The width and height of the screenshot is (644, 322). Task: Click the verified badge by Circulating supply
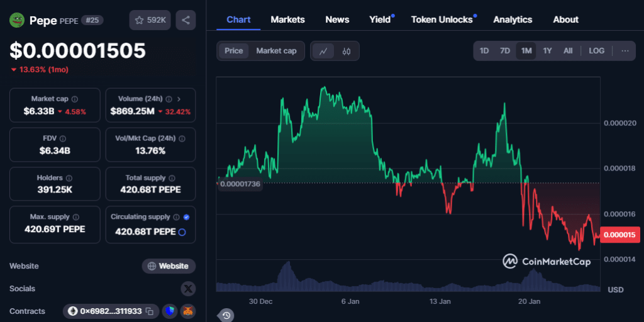(186, 217)
